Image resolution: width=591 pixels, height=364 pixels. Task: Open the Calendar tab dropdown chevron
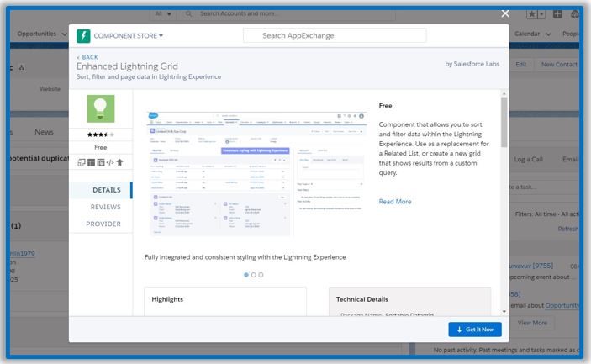click(548, 34)
